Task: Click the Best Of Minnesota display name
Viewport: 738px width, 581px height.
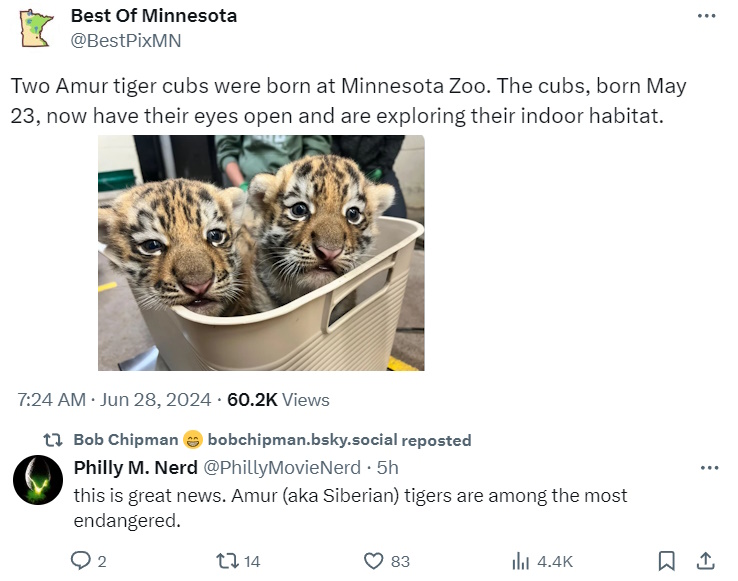Action: click(x=153, y=17)
